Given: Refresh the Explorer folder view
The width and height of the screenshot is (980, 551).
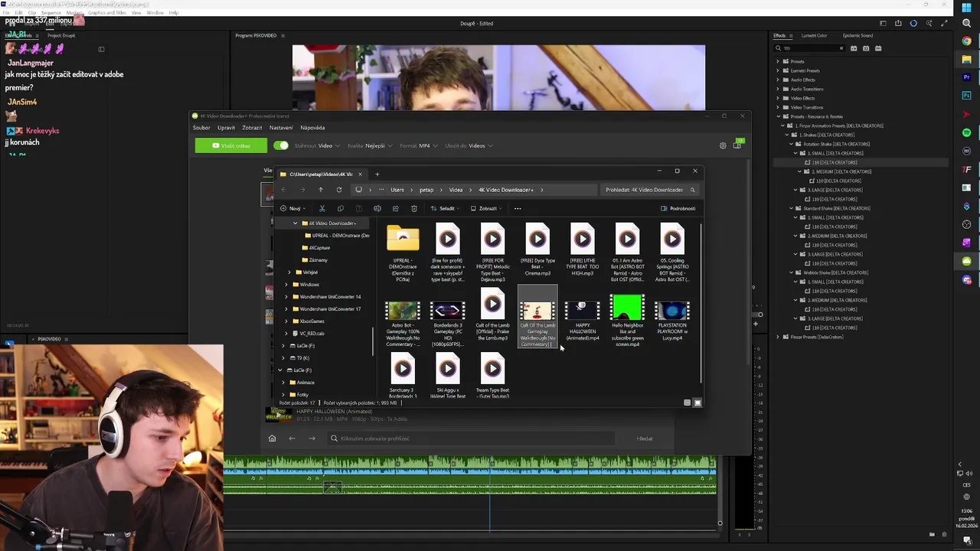Looking at the screenshot, I should point(339,190).
